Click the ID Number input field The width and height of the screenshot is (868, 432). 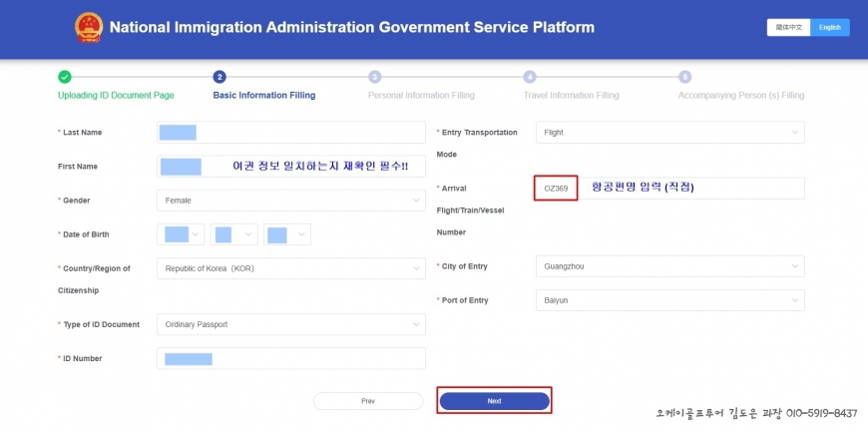pyautogui.click(x=290, y=358)
